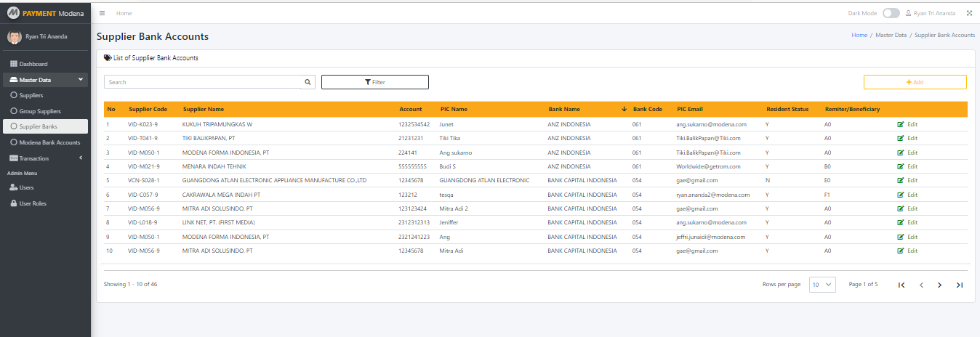Go to the last page of results
This screenshot has width=980, height=337.
959,285
